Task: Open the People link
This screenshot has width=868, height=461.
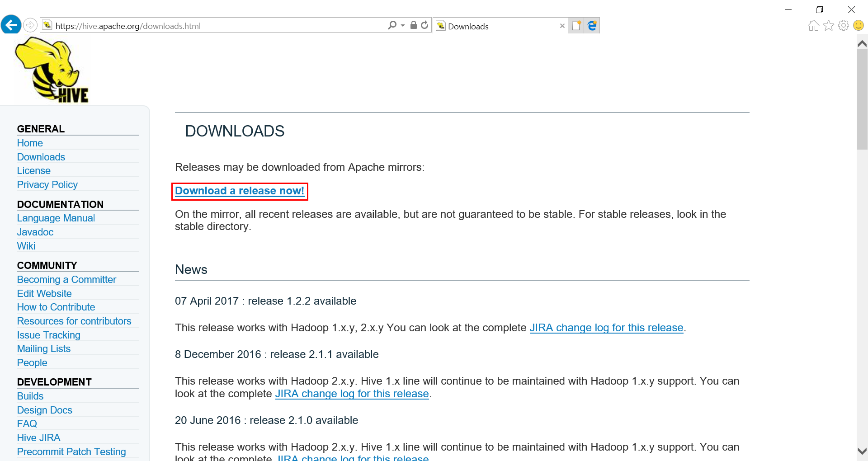Action: coord(32,363)
